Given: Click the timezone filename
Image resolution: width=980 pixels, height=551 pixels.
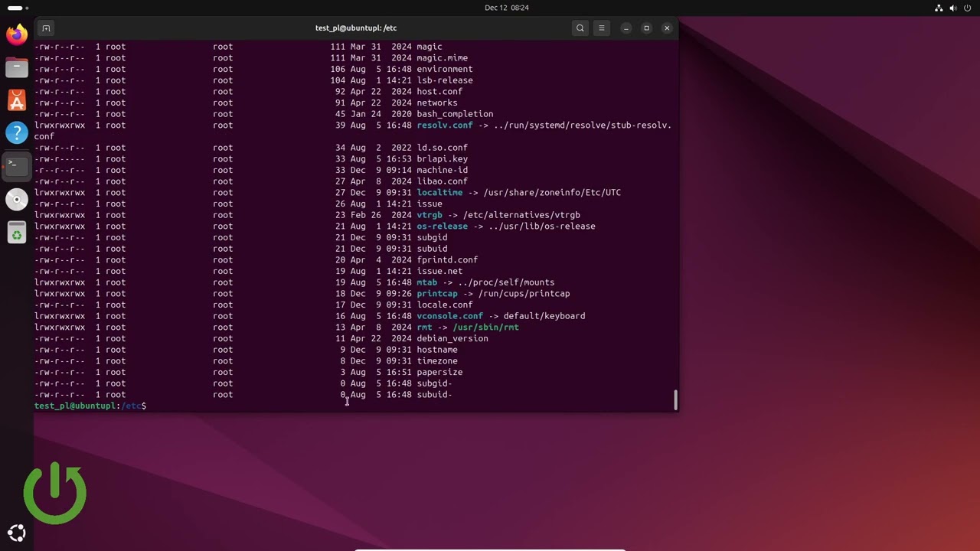Looking at the screenshot, I should pyautogui.click(x=437, y=361).
